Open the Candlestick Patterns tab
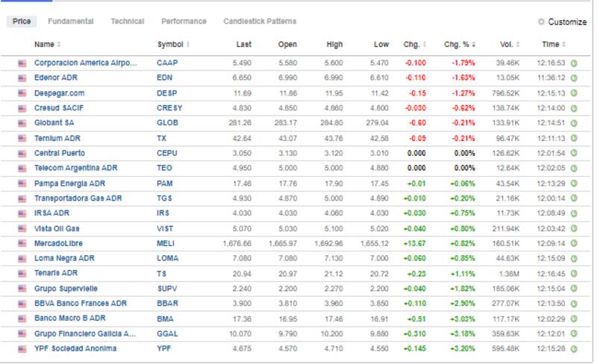The image size is (597, 364). pyautogui.click(x=260, y=22)
